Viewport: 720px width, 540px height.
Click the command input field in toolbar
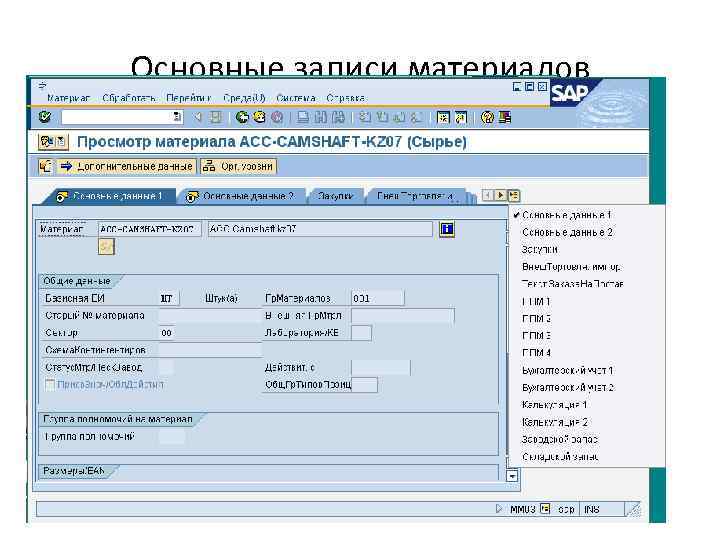point(117,117)
